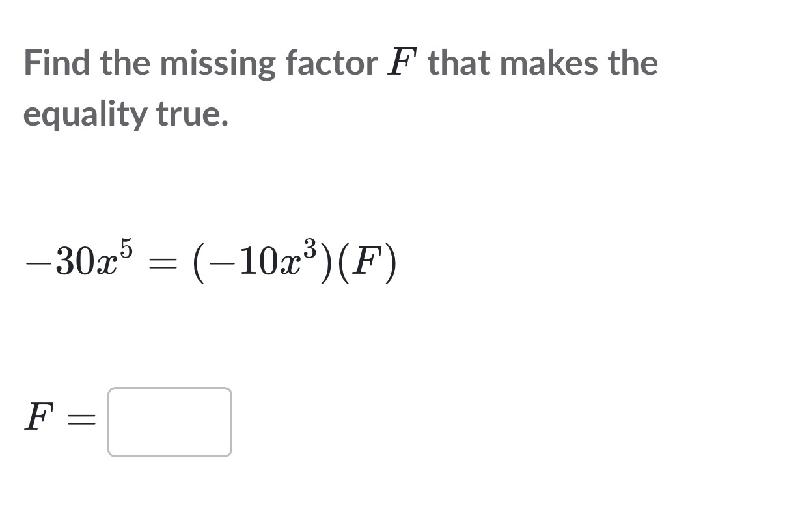The width and height of the screenshot is (785, 532).
Task: Click the answer input box for F
Action: [x=169, y=422]
